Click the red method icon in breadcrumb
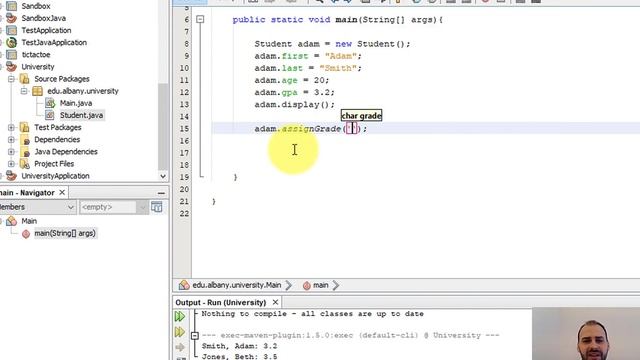This screenshot has width=640, height=360. click(307, 286)
